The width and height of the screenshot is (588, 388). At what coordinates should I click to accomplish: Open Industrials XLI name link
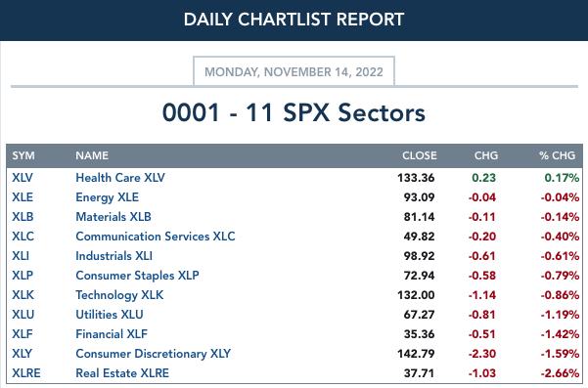(114, 256)
